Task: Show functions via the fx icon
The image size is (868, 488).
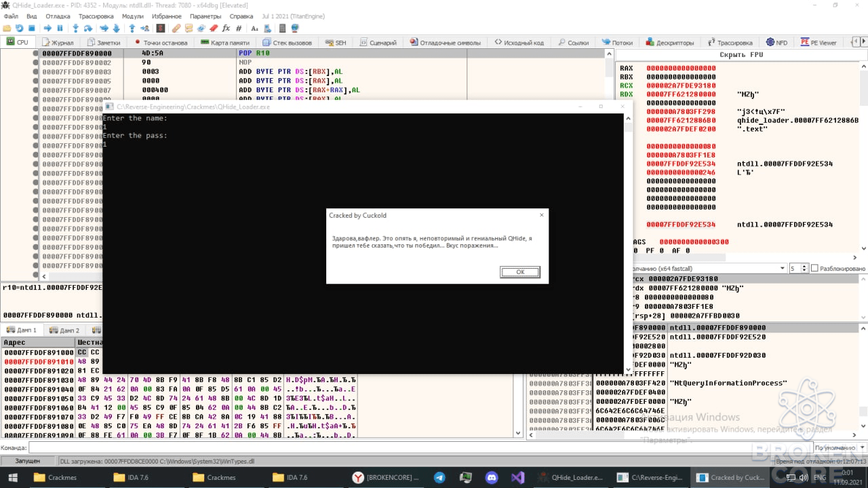Action: 226,29
